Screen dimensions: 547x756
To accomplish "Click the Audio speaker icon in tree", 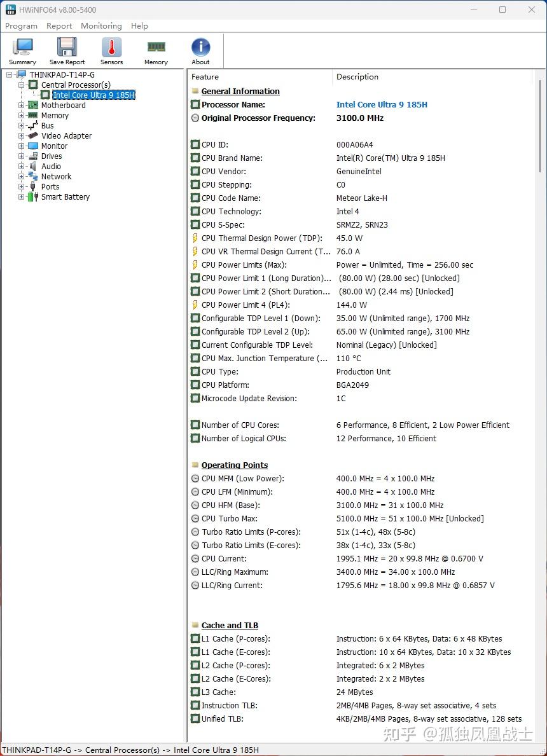I will pyautogui.click(x=33, y=167).
